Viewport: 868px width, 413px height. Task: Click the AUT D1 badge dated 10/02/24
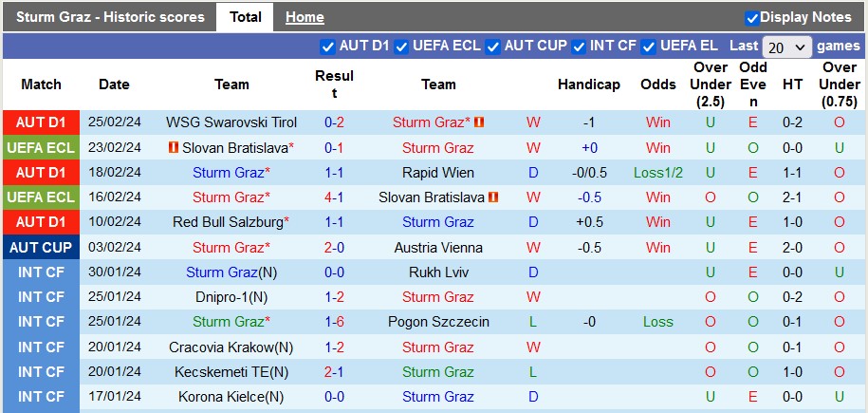pos(41,222)
